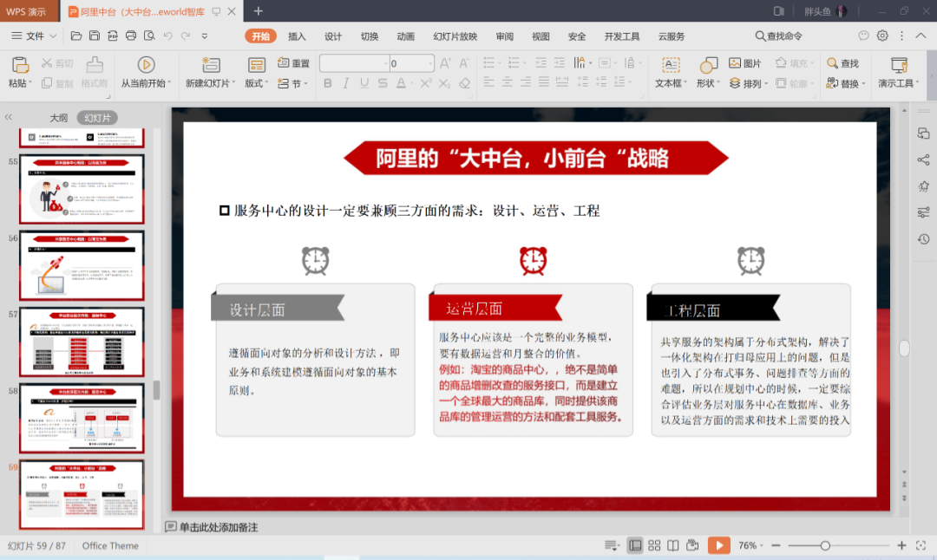Start slideshow from current slide icon

tap(146, 64)
